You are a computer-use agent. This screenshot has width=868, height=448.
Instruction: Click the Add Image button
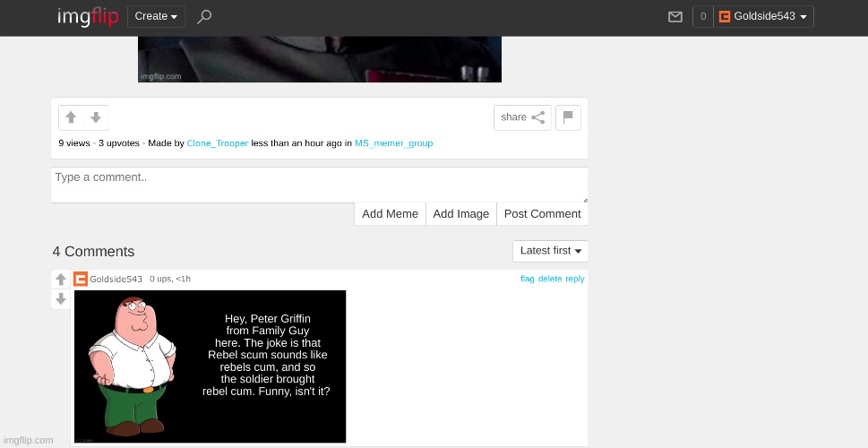coord(460,214)
